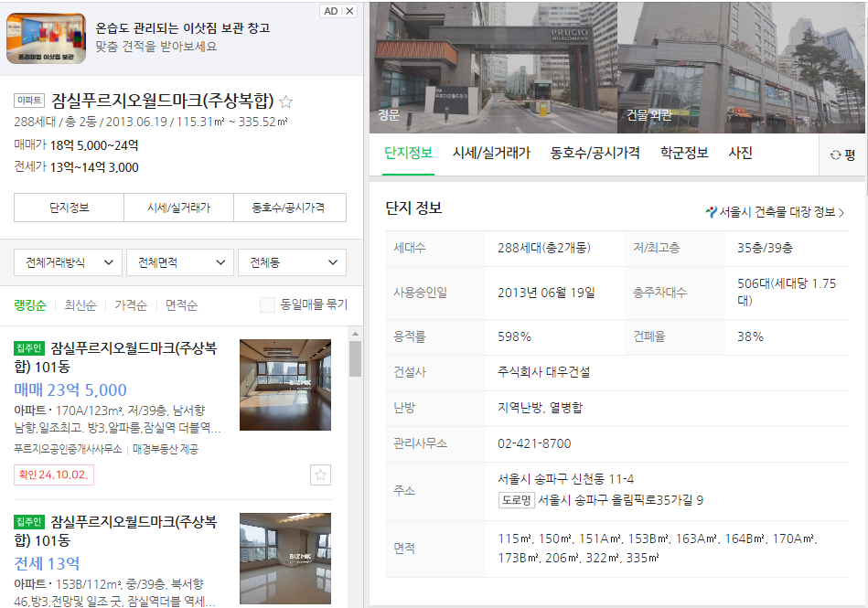View the room photo of the 23억 5,000 listing
This screenshot has height=608, width=868.
(x=285, y=385)
